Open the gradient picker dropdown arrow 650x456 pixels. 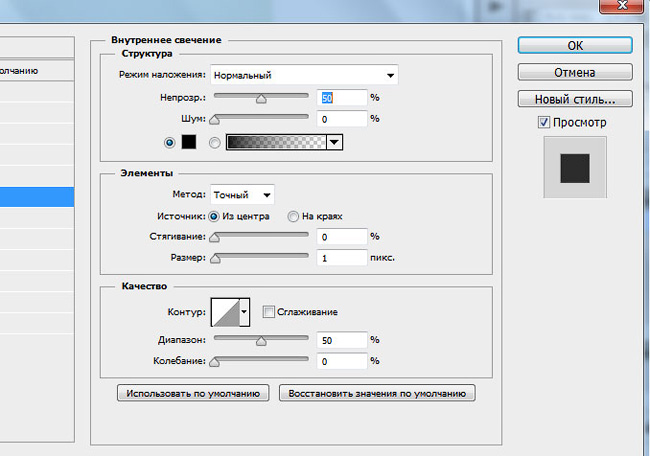pos(335,142)
